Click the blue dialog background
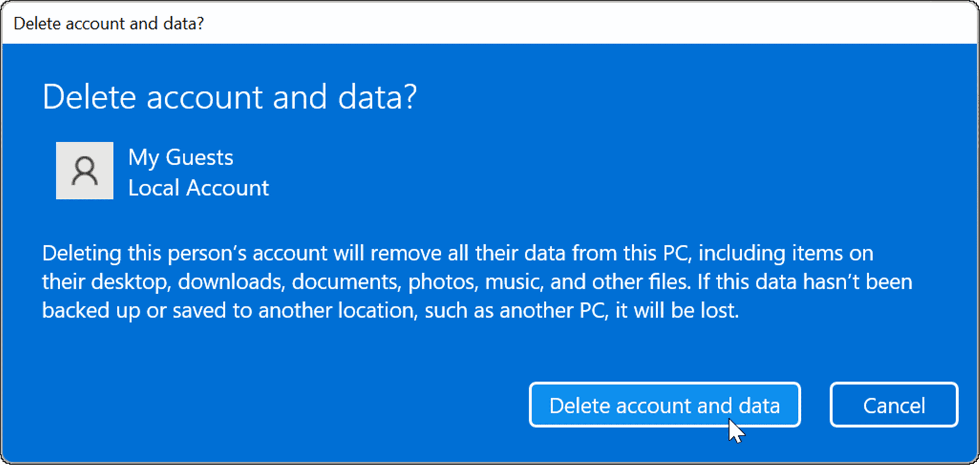Screen dimensions: 980x465 [x=476, y=355]
